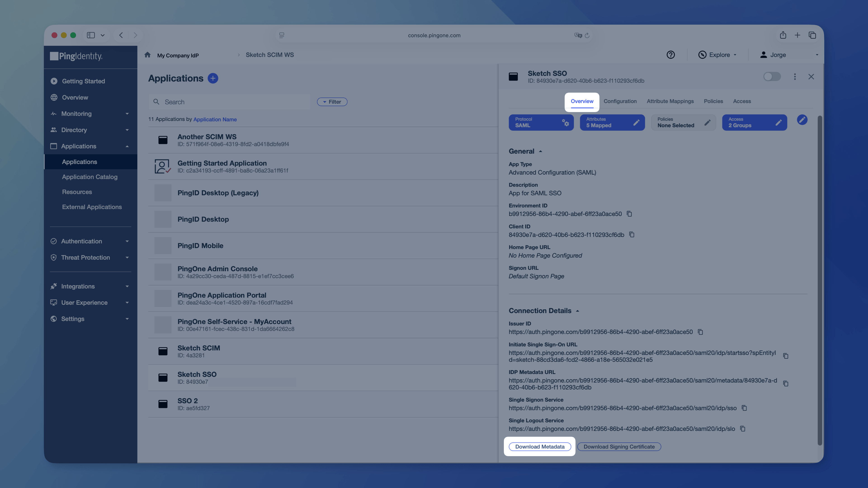Click the round blue pencil edit icon
Image resolution: width=868 pixels, height=488 pixels.
(802, 120)
